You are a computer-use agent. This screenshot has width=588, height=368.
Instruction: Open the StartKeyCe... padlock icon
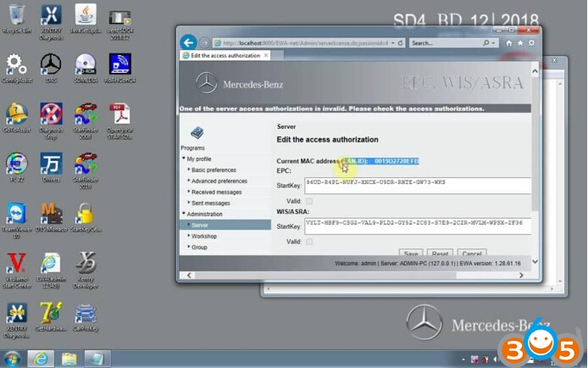pos(86,217)
